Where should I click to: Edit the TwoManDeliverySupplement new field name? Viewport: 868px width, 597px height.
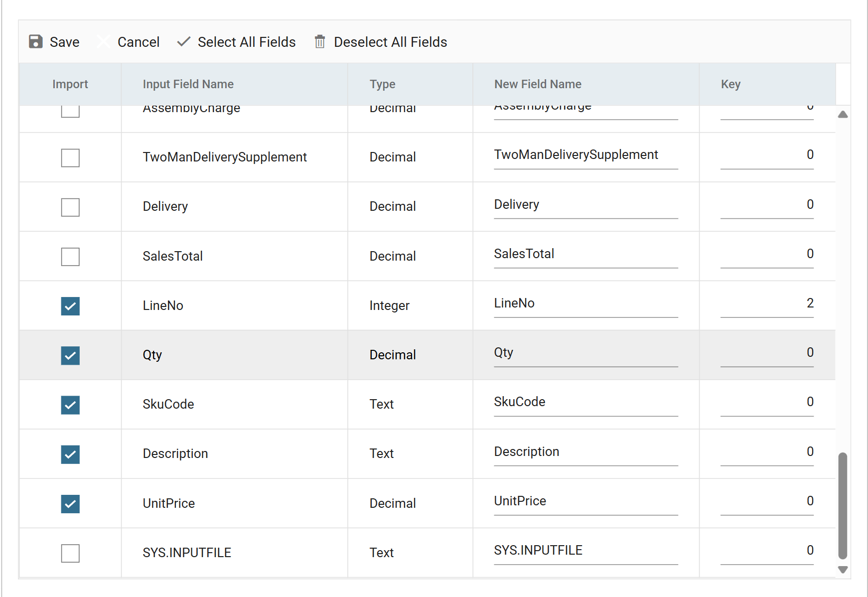pyautogui.click(x=586, y=155)
